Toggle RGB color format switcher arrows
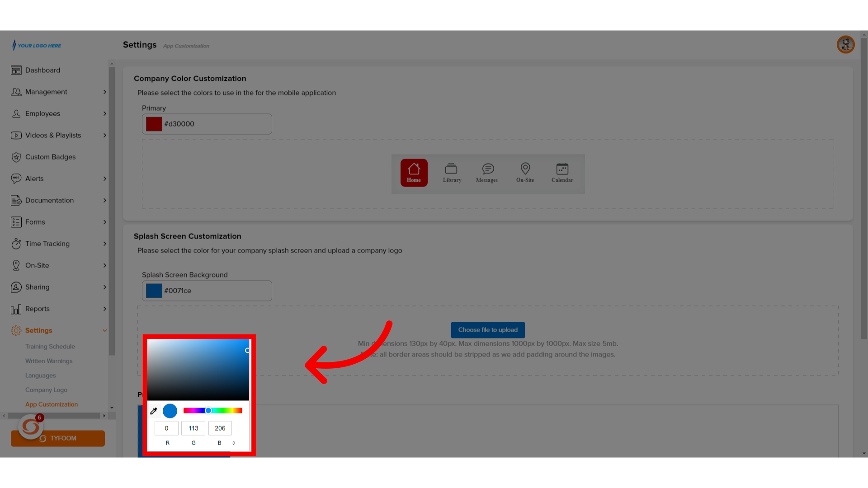Viewport: 868px width, 488px height. [x=234, y=443]
